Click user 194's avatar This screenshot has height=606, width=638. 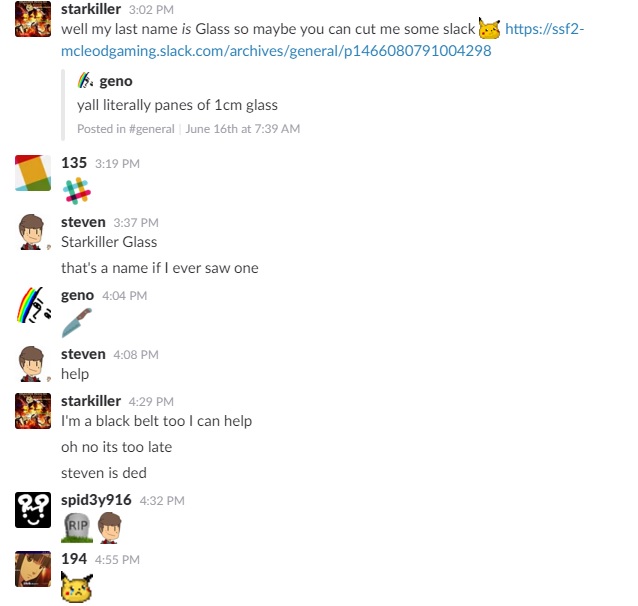tap(33, 569)
